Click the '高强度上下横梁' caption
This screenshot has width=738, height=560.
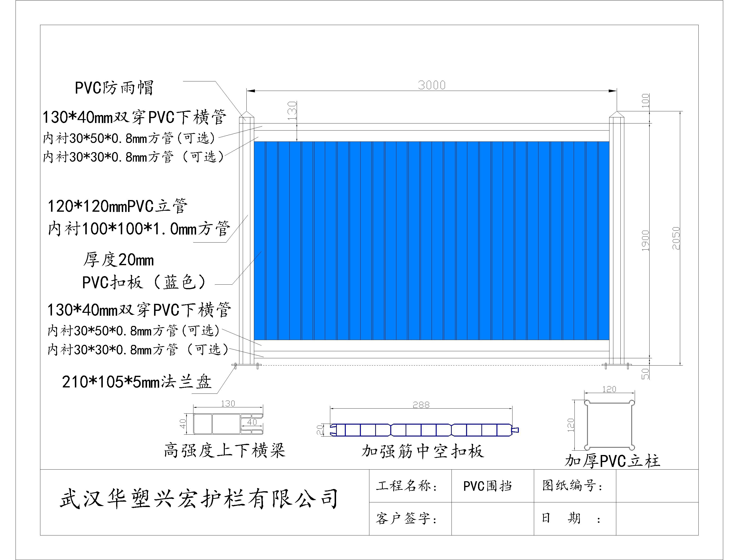(x=225, y=450)
